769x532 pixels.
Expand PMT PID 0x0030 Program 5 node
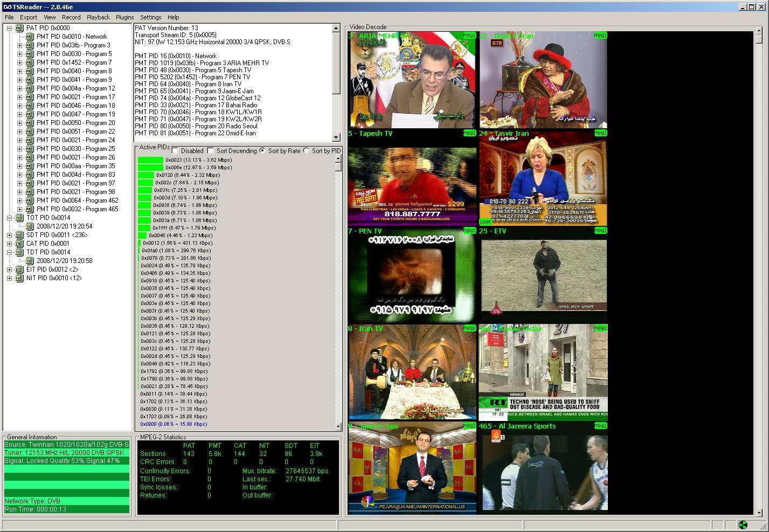pyautogui.click(x=19, y=54)
